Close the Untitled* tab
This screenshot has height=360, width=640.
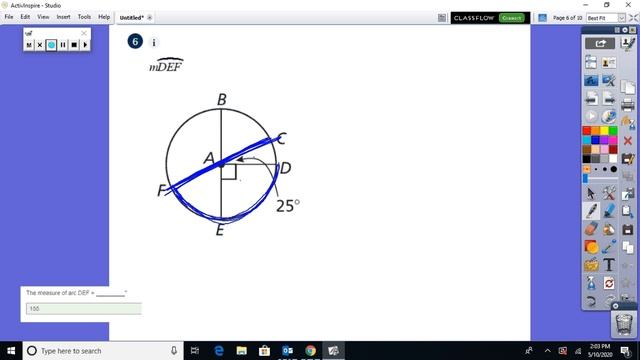[x=150, y=18]
